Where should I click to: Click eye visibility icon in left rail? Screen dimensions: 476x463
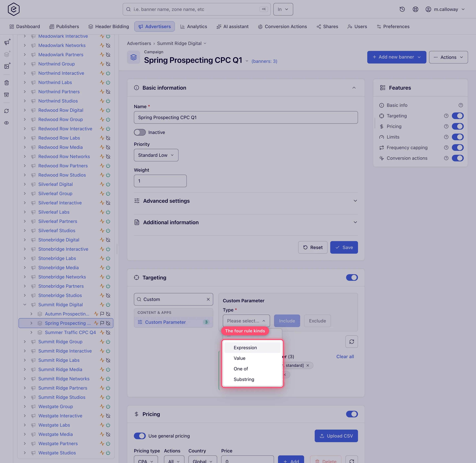pos(7,123)
